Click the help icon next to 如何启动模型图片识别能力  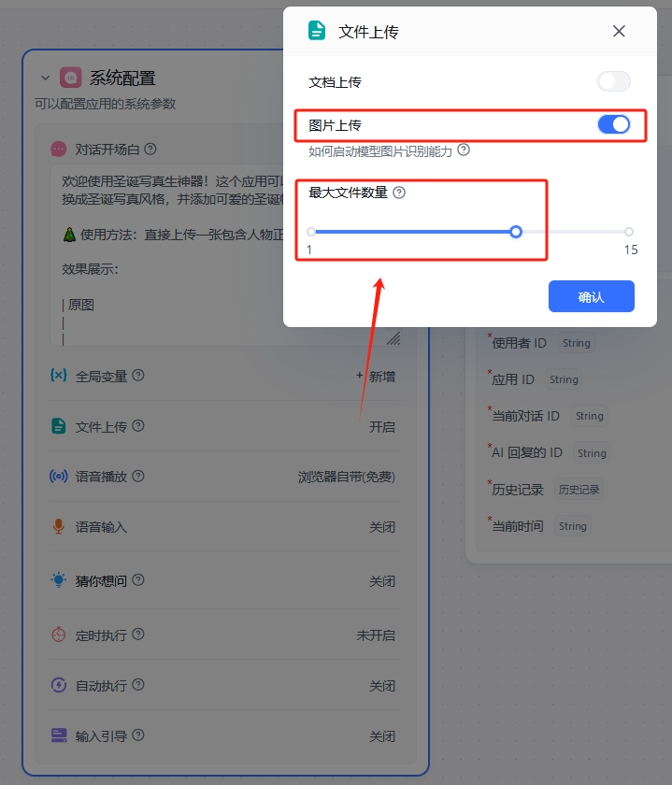[464, 150]
